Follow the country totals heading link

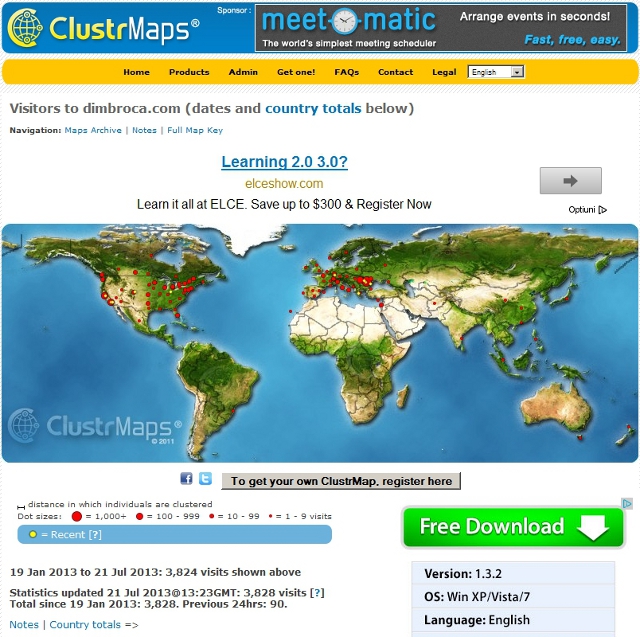[313, 109]
